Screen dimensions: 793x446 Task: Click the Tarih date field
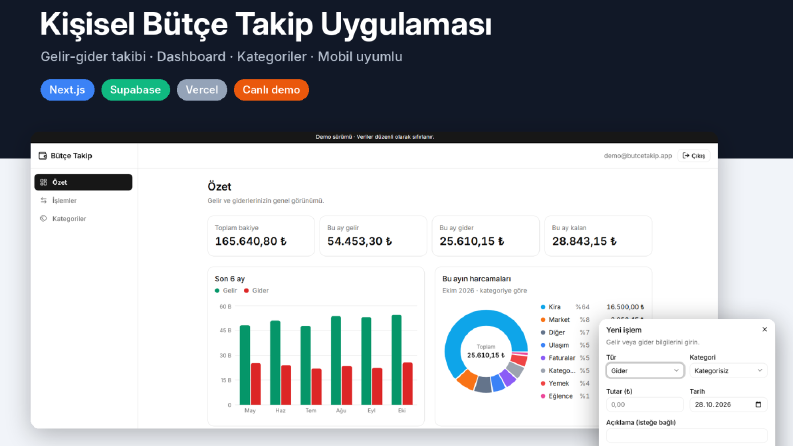[728, 405]
